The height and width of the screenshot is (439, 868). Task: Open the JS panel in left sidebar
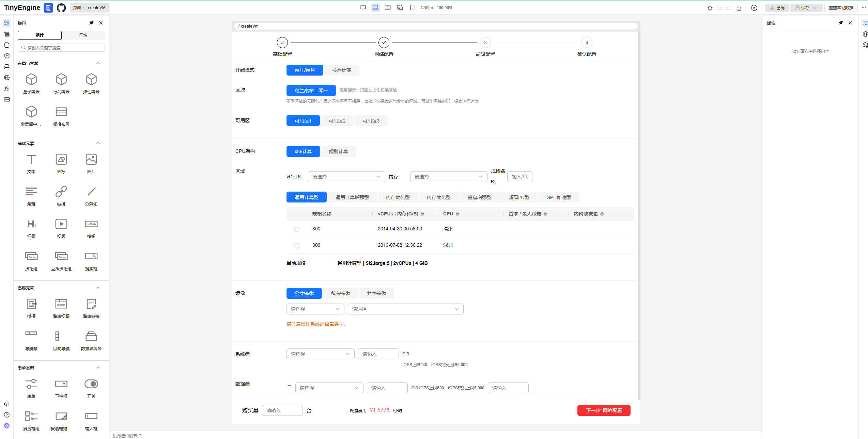[x=6, y=88]
